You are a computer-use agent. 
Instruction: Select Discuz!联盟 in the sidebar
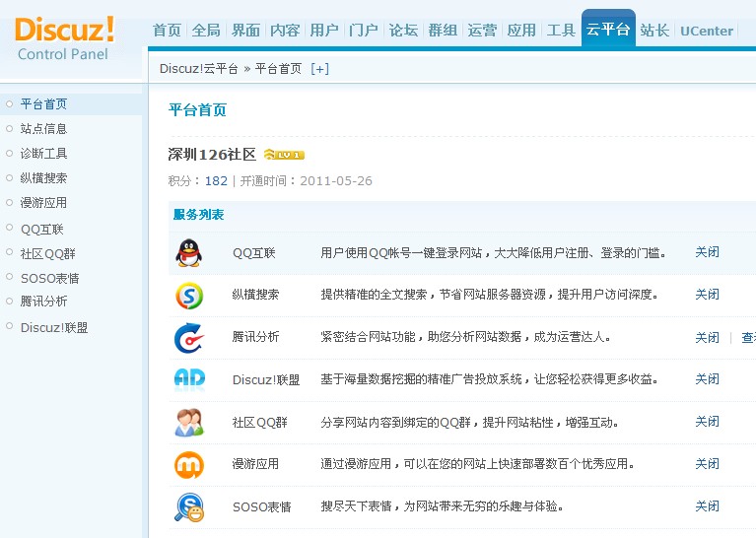[54, 328]
